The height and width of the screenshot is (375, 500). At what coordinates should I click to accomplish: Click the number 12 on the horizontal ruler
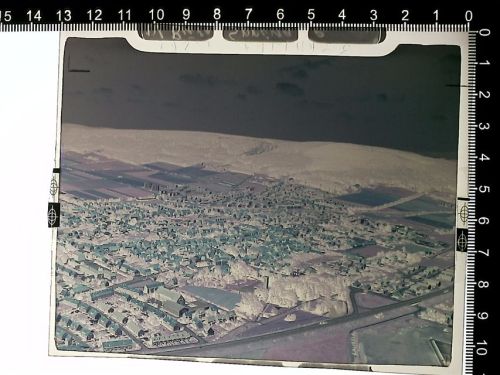[94, 15]
